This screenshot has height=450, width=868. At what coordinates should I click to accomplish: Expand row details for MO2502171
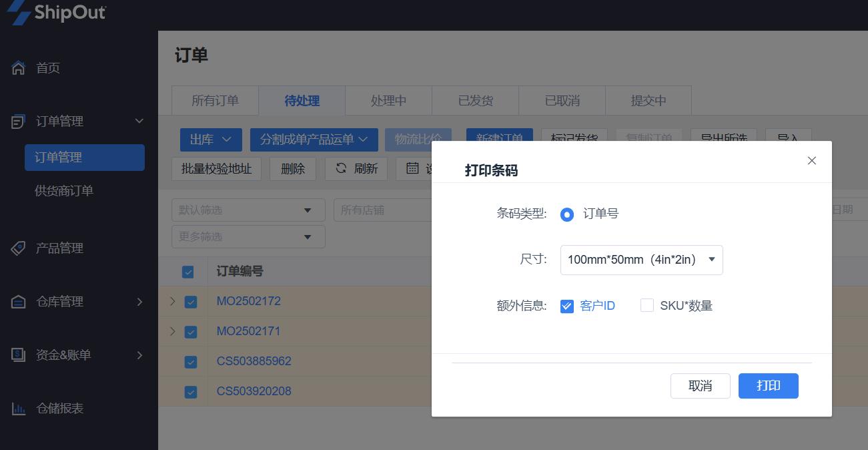pyautogui.click(x=172, y=331)
